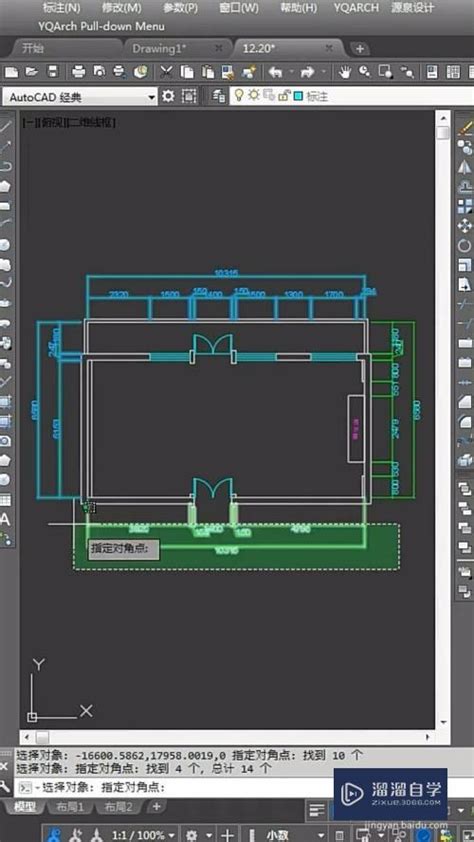Click the Print icon in toolbar
Image resolution: width=474 pixels, height=842 pixels.
pos(78,72)
